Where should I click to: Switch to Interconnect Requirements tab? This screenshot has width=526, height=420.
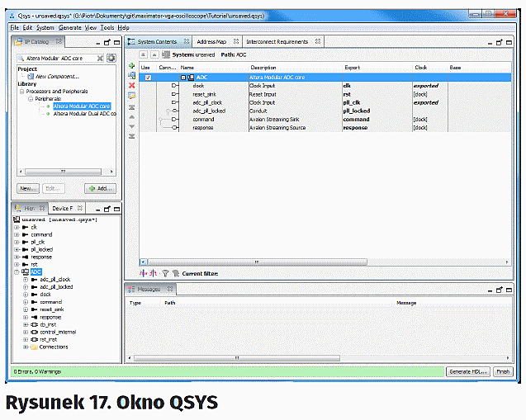pyautogui.click(x=277, y=41)
